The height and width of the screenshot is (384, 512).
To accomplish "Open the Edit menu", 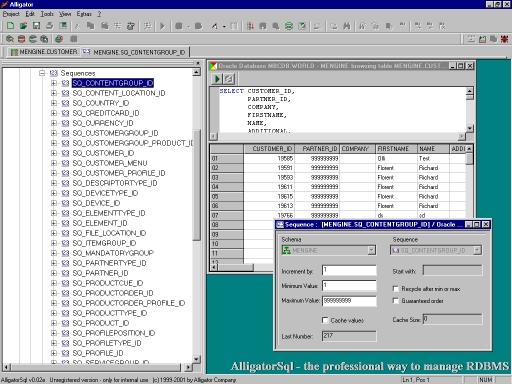I will pos(30,14).
